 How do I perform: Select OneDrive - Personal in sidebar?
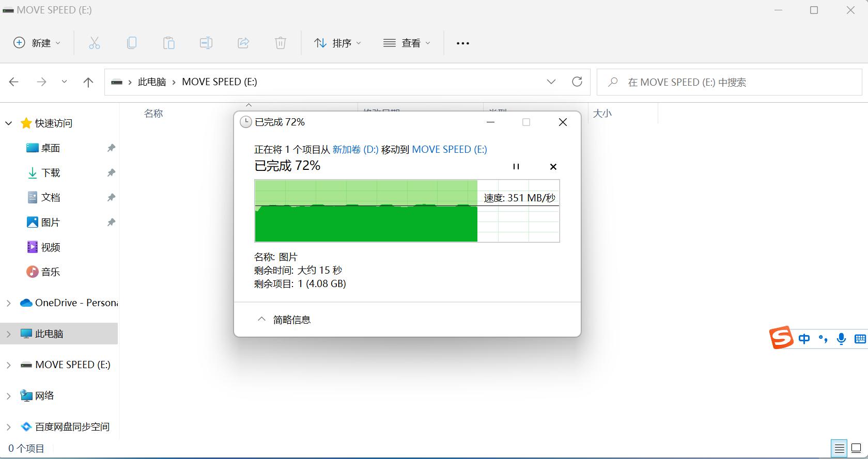pos(68,303)
